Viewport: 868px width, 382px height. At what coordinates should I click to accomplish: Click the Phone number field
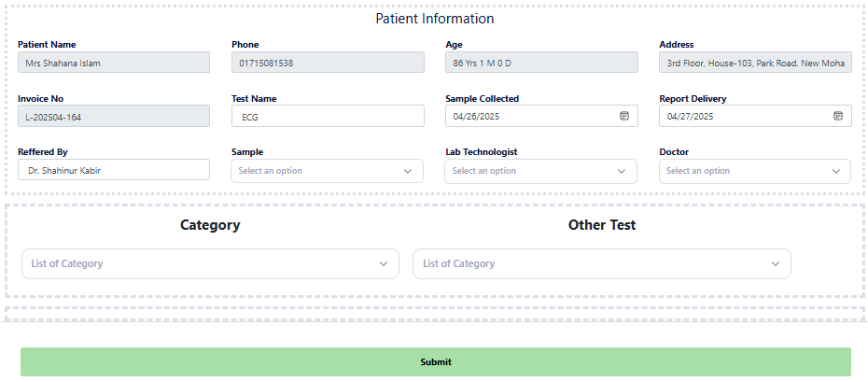click(327, 63)
